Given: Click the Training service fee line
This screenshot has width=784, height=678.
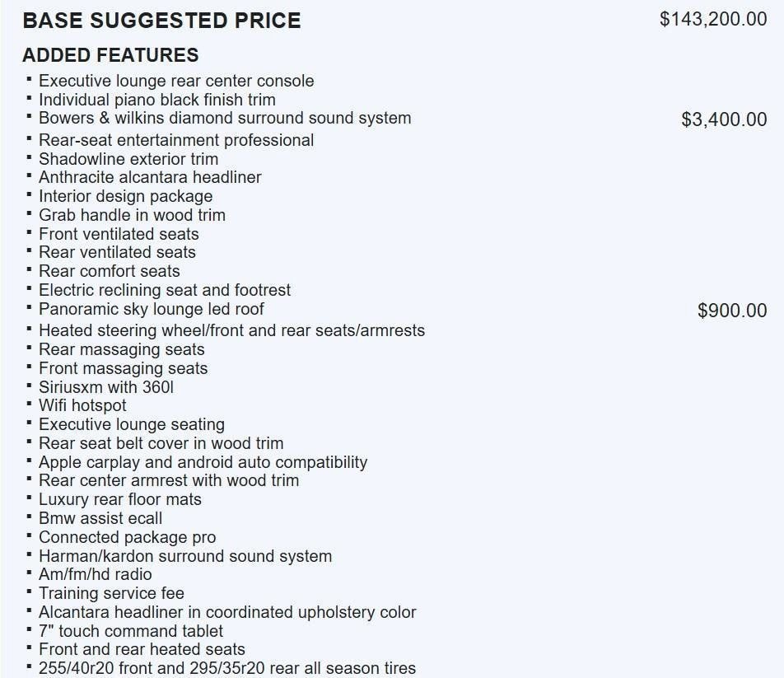Looking at the screenshot, I should point(111,593).
